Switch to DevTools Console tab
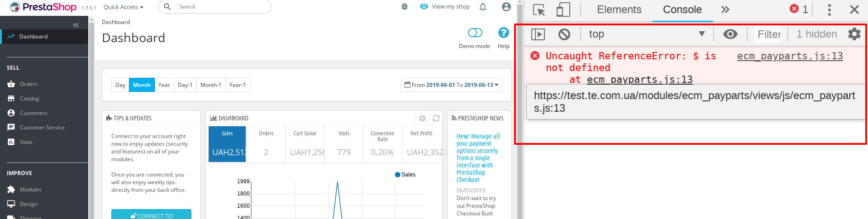The width and height of the screenshot is (868, 219). coord(682,10)
